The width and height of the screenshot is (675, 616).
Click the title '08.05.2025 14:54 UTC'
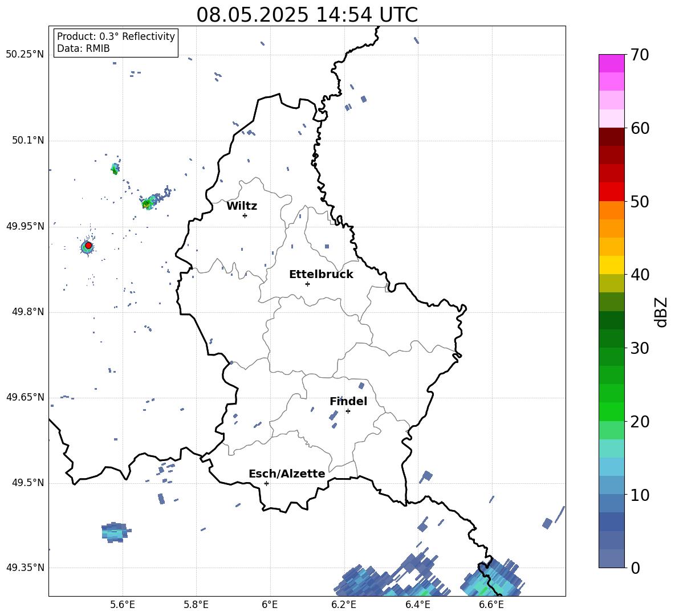tap(307, 15)
